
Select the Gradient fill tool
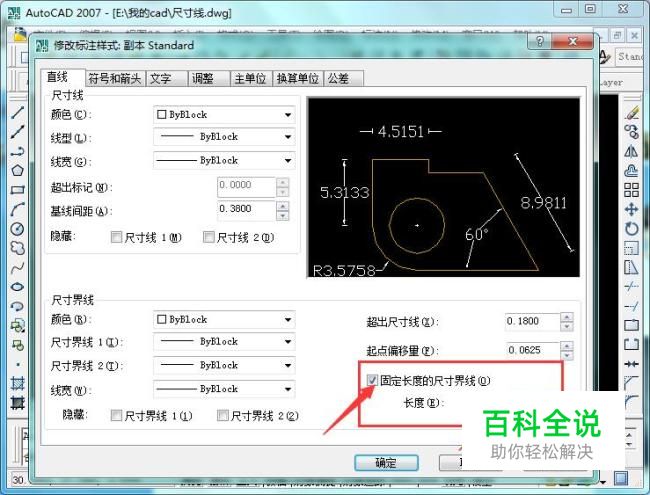coord(17,403)
